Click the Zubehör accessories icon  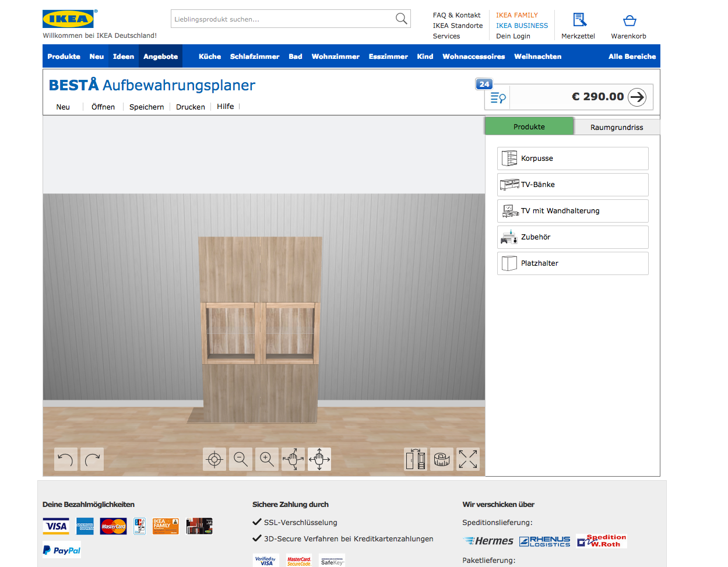[x=509, y=237]
